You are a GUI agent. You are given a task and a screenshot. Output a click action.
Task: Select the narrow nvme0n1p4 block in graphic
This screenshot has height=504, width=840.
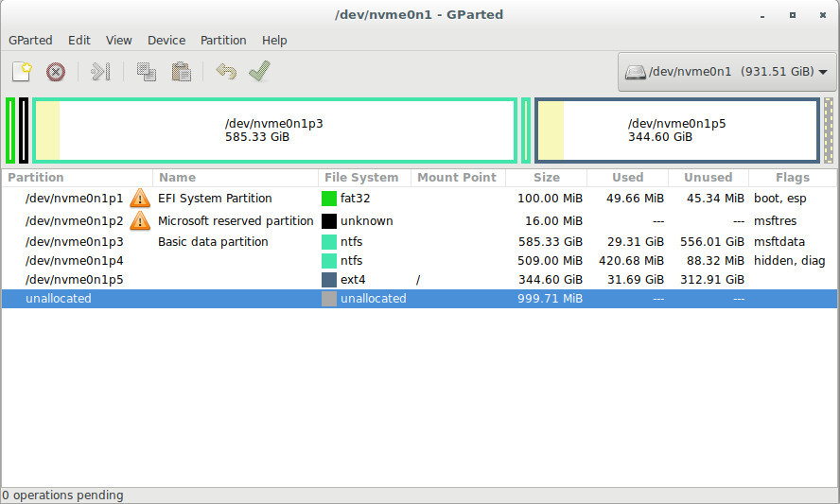tap(526, 130)
